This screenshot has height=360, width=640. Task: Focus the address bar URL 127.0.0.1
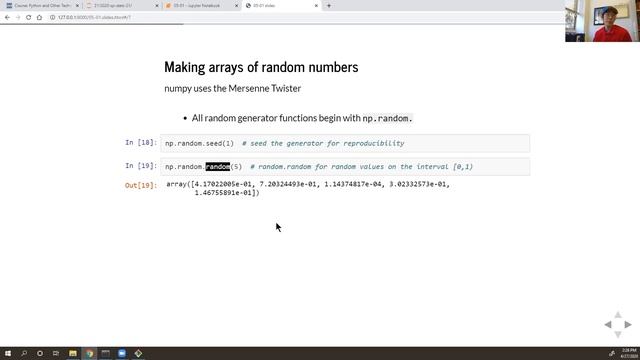click(94, 18)
